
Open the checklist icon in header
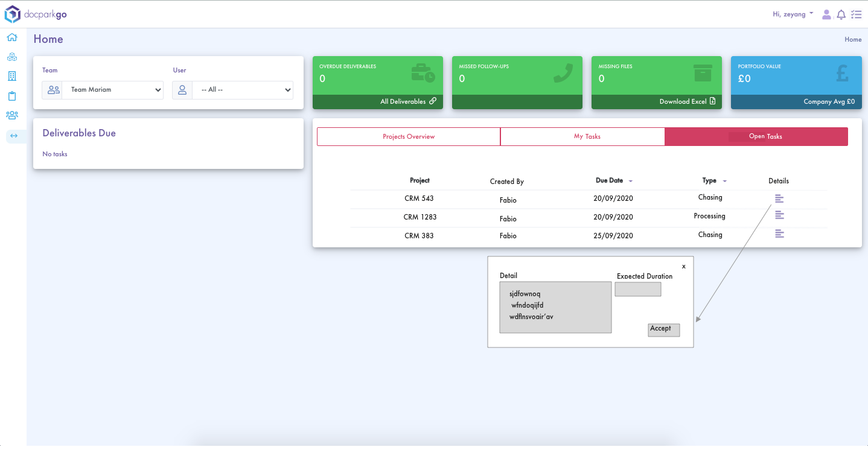(856, 14)
